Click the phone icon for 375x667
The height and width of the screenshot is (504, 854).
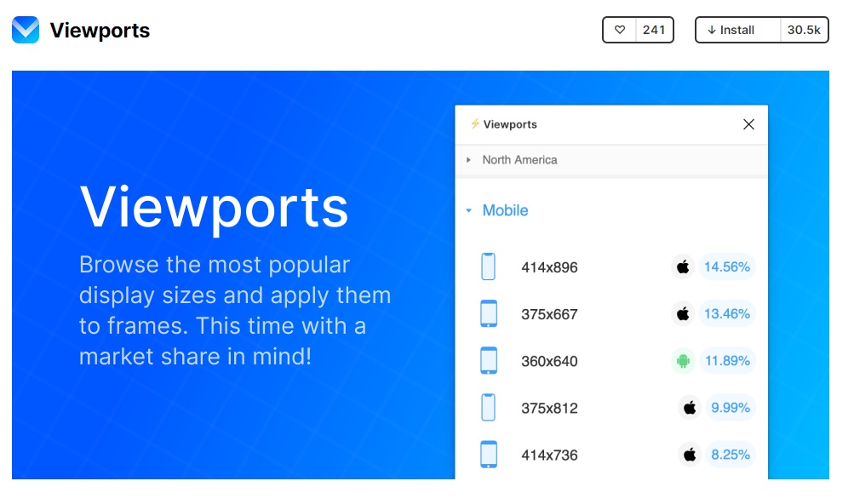point(489,313)
